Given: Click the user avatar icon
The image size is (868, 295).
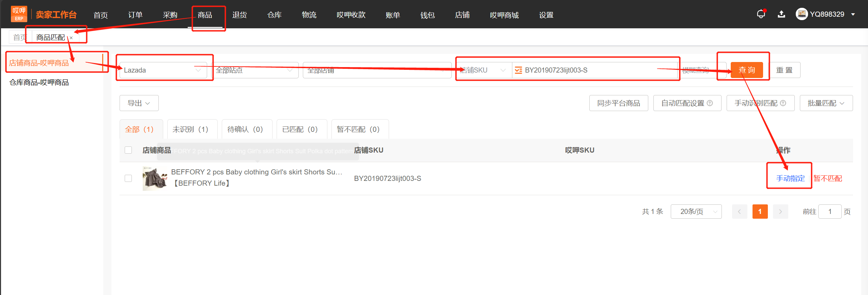Looking at the screenshot, I should tap(802, 14).
